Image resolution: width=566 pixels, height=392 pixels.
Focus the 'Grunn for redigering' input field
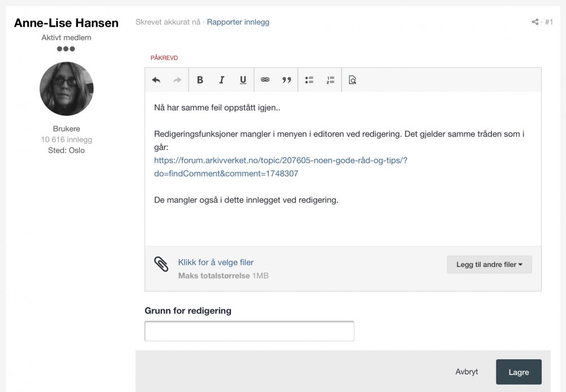pyautogui.click(x=249, y=331)
